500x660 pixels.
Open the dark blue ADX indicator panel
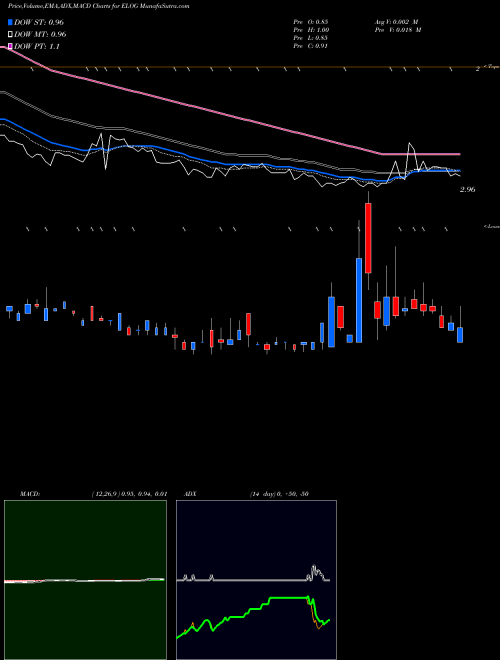(x=256, y=580)
